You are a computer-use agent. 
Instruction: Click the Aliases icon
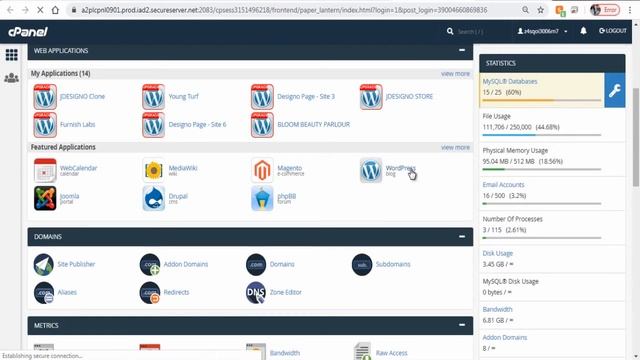click(44, 293)
